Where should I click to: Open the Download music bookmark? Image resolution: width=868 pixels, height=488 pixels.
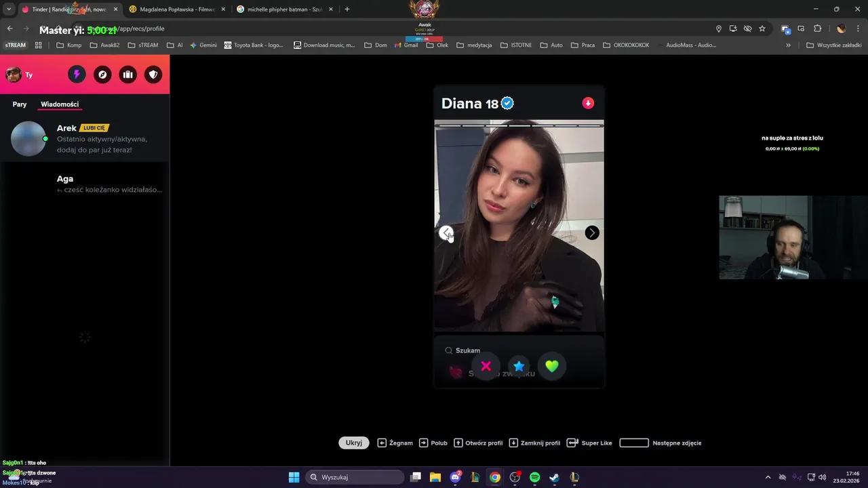click(x=324, y=45)
